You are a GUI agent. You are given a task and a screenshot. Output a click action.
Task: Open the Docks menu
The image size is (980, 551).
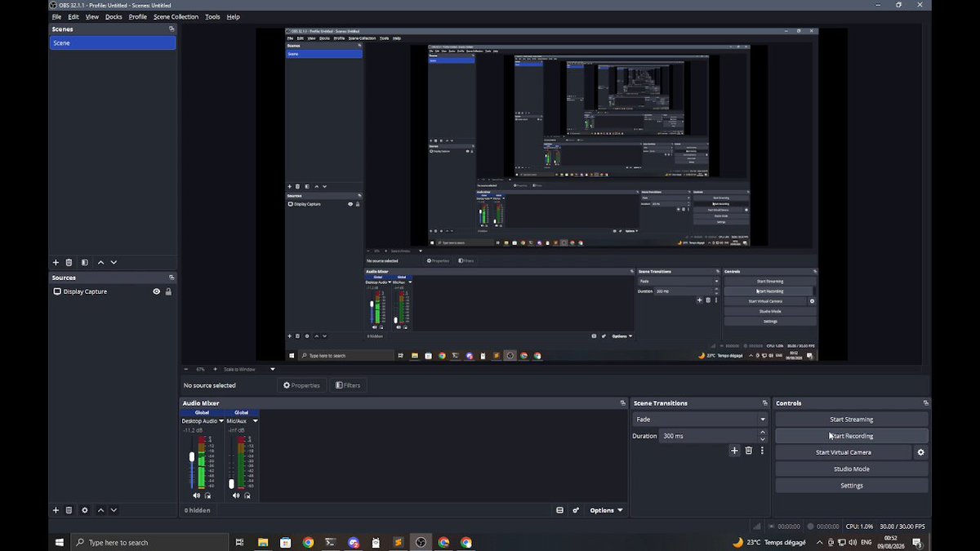point(114,16)
